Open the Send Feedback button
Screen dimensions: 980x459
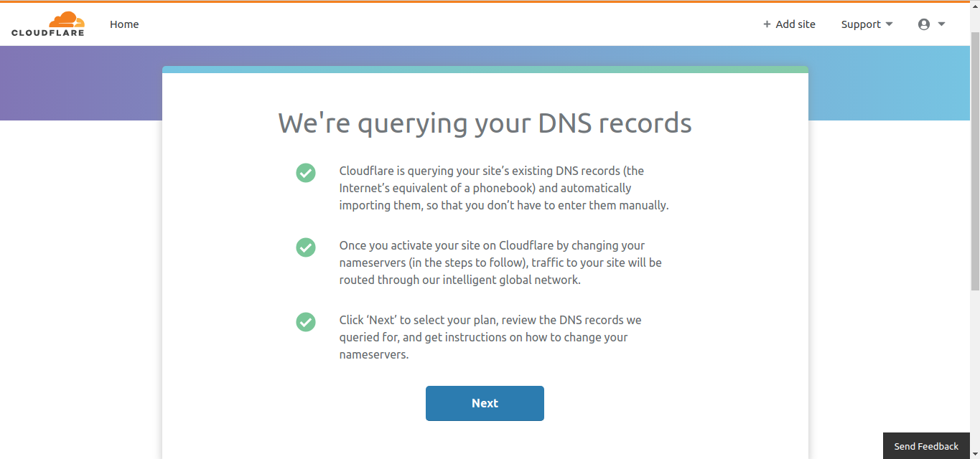pos(926,446)
